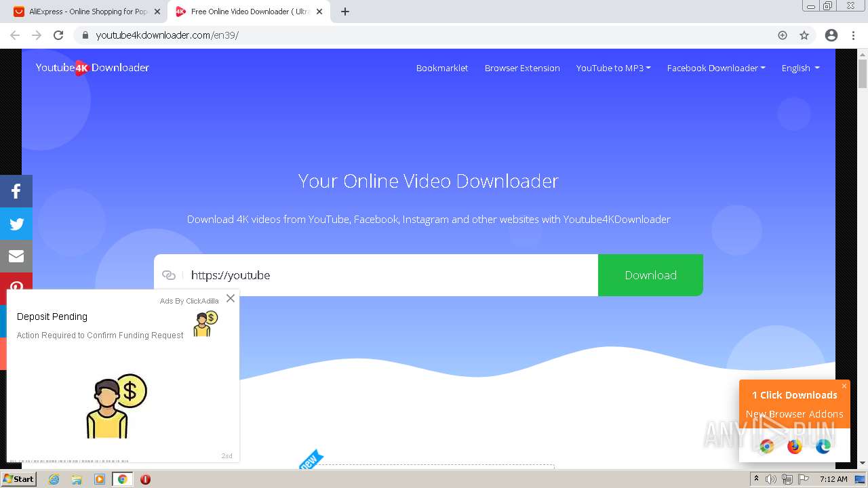Click the green Download button
Image resolution: width=868 pixels, height=488 pixels.
pyautogui.click(x=650, y=275)
